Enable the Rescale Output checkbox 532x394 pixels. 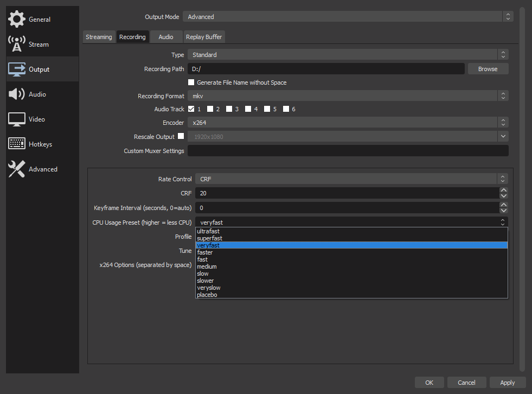[181, 136]
